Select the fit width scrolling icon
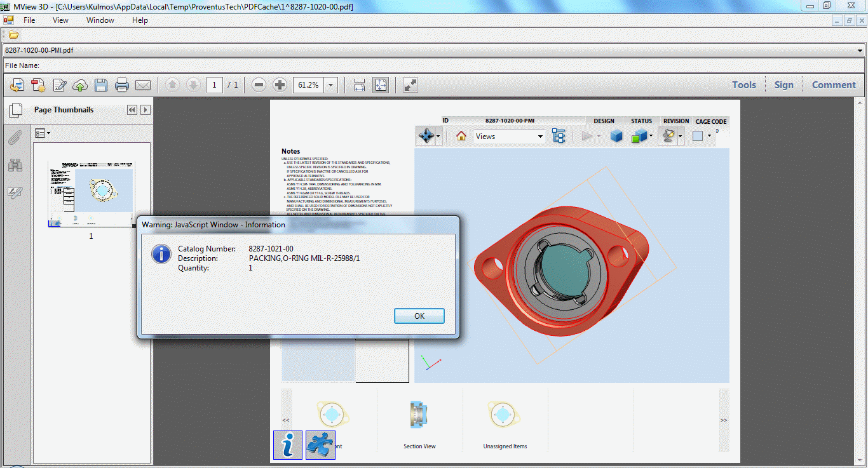This screenshot has width=868, height=468. click(359, 85)
